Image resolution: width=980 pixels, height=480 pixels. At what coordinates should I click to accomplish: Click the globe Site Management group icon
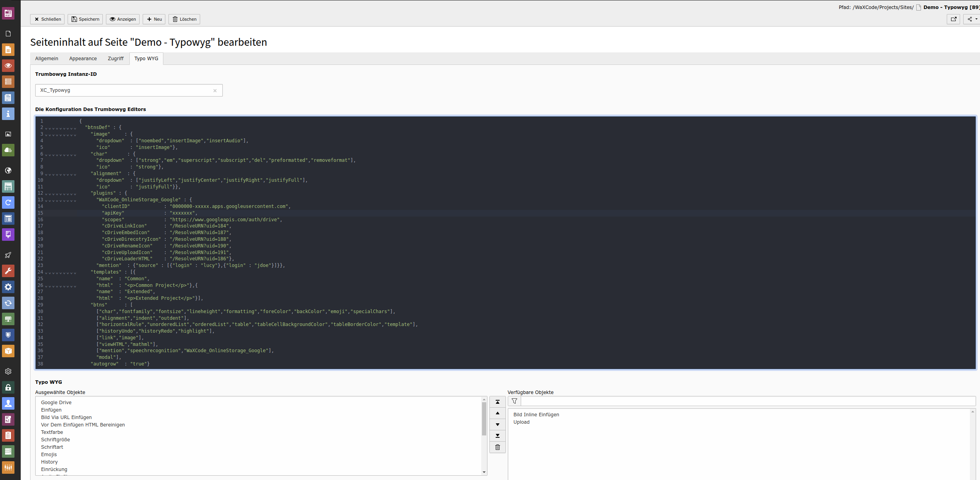pyautogui.click(x=8, y=170)
